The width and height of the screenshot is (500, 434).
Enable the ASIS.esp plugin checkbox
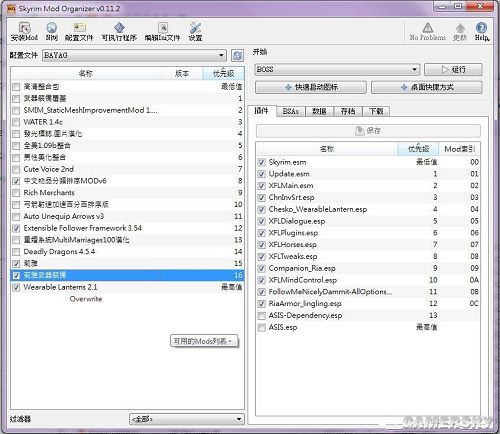pos(262,327)
